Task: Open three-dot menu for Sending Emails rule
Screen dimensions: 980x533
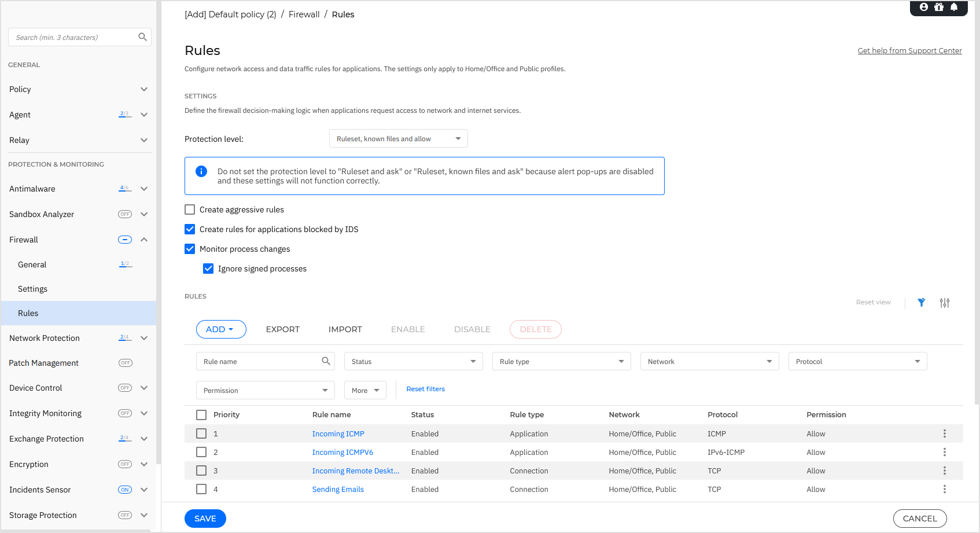Action: (x=944, y=489)
